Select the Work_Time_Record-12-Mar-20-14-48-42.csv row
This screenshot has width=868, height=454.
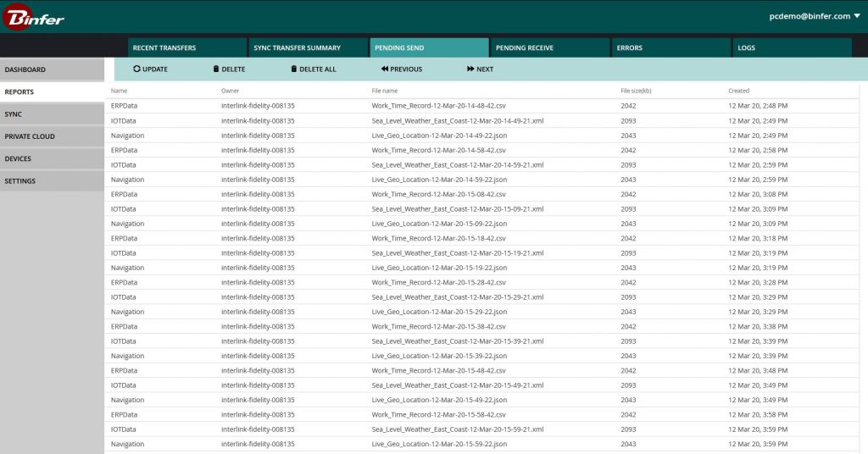[438, 106]
